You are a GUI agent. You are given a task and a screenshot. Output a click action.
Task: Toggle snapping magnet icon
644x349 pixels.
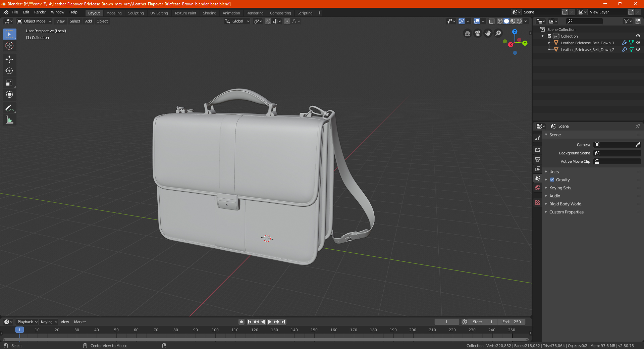click(x=268, y=21)
